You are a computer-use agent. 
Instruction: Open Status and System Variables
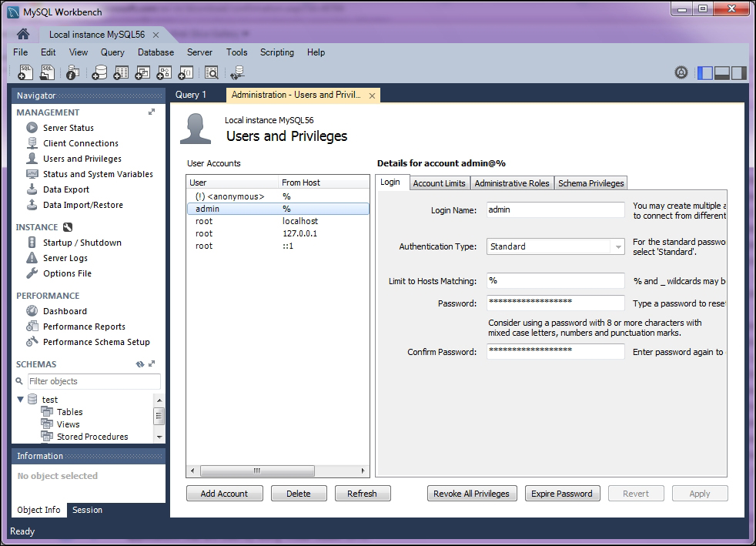click(x=98, y=174)
